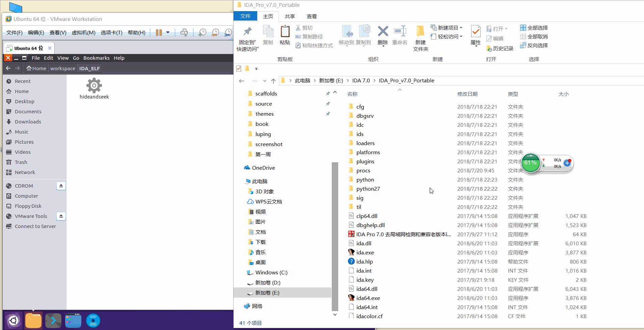The height and width of the screenshot is (330, 644).
Task: Expand the 新加卷 (E:) breadcrumb chevron
Action: point(348,80)
